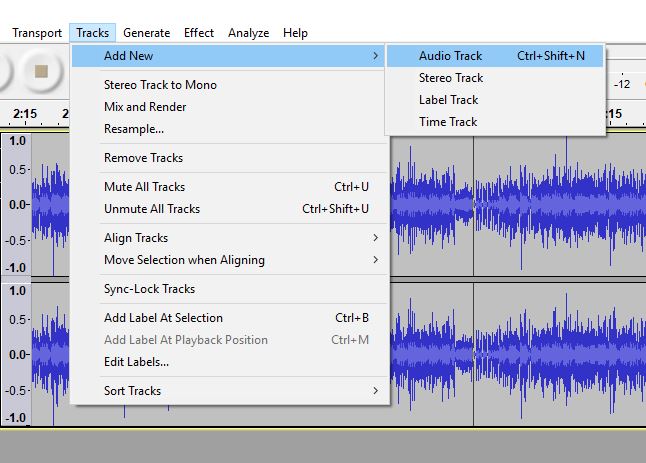Image resolution: width=646 pixels, height=463 pixels.
Task: Open the Analyze menu
Action: tap(248, 33)
